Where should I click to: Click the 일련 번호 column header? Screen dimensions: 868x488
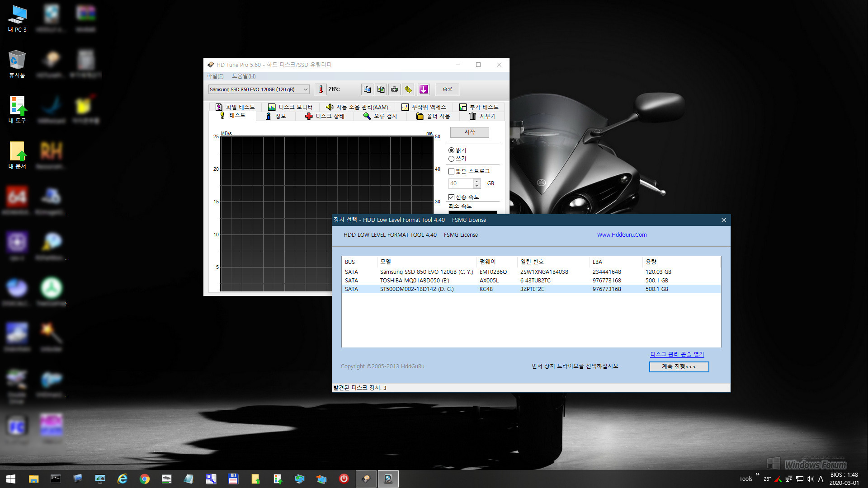[553, 262]
